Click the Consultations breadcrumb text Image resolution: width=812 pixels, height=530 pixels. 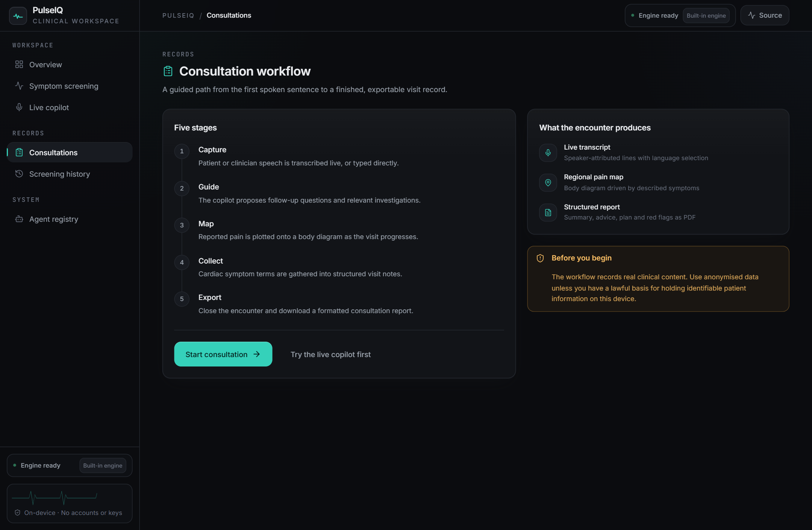pyautogui.click(x=229, y=15)
